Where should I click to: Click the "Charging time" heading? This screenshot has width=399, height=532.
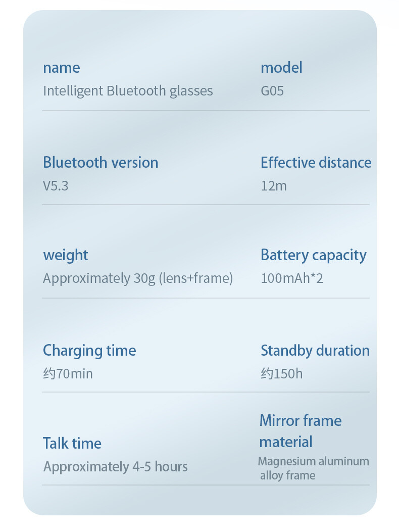[x=89, y=351]
